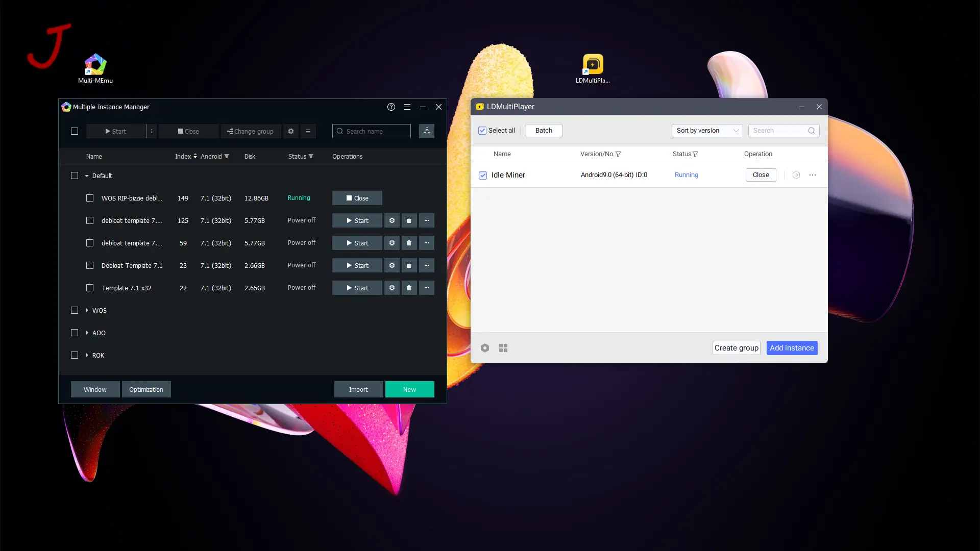
Task: Expand the ROK group
Action: click(x=87, y=355)
